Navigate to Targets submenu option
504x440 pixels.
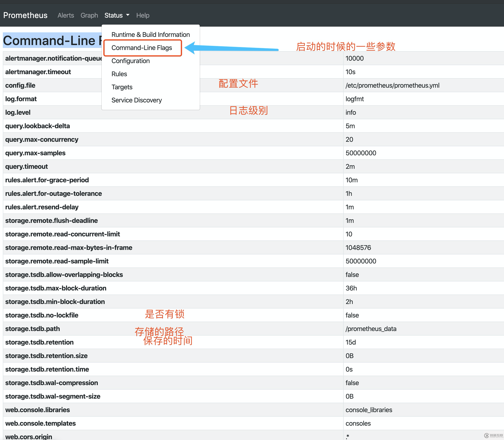pyautogui.click(x=121, y=87)
